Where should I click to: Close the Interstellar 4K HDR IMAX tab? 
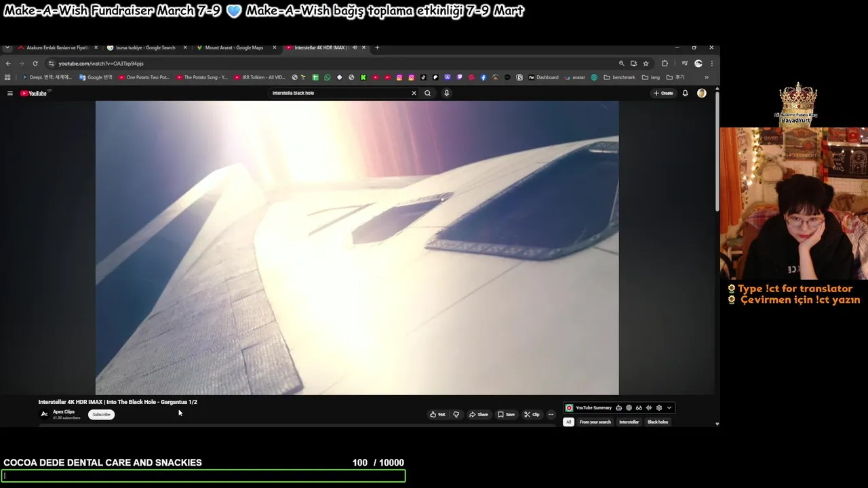click(x=363, y=47)
